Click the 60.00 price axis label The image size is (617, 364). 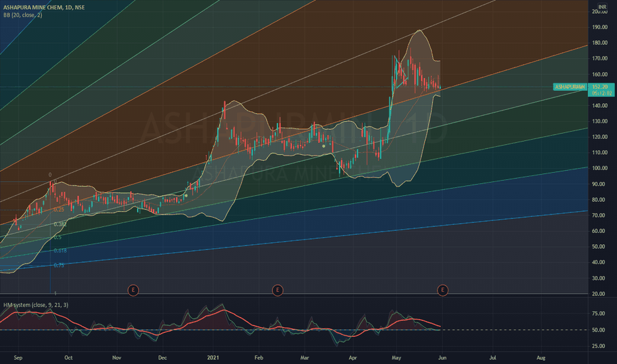[x=600, y=231]
